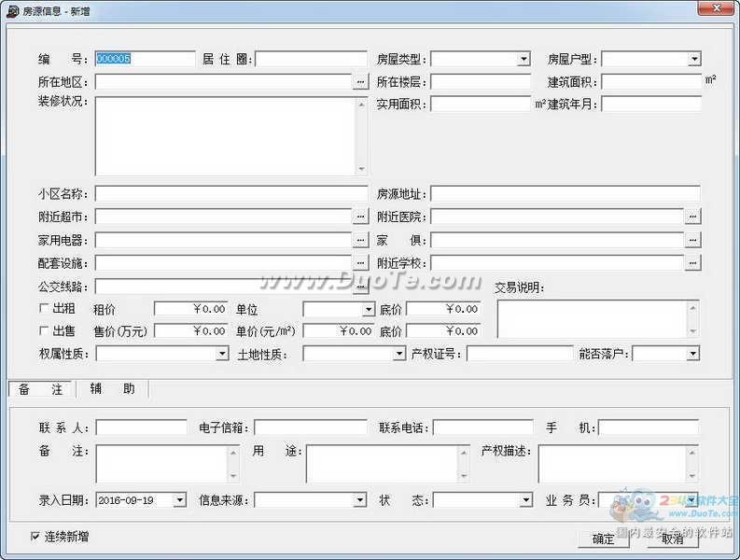Click ellipsis button beside 附近超市 field
The image size is (740, 560).
click(x=360, y=217)
